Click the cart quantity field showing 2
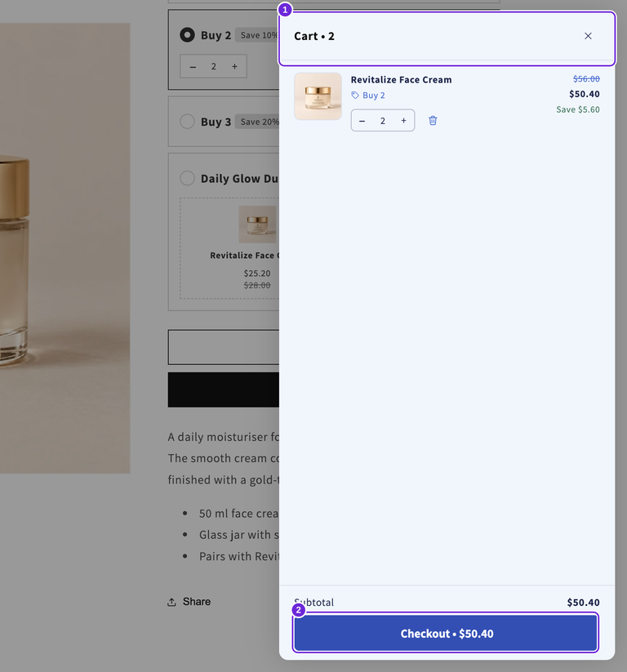Viewport: 627px width, 672px height. click(383, 121)
